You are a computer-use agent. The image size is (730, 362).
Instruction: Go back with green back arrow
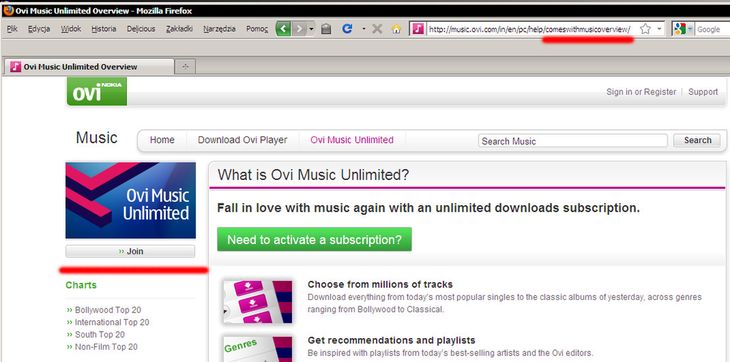click(x=284, y=29)
